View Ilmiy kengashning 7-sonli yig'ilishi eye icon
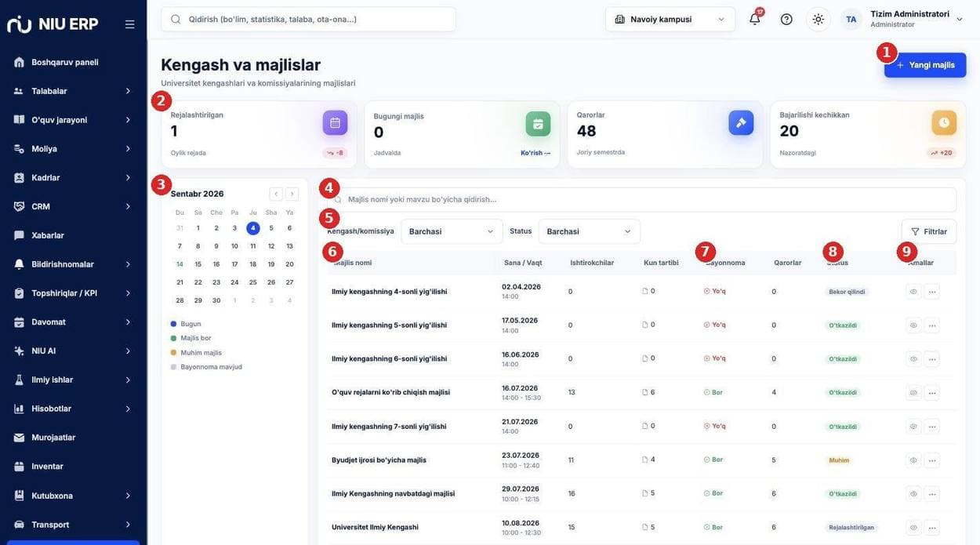The height and width of the screenshot is (545, 980). 913,427
